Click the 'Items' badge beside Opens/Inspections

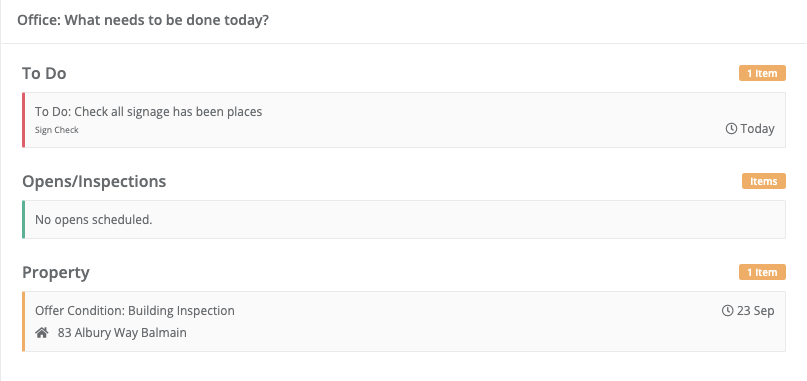pos(764,181)
